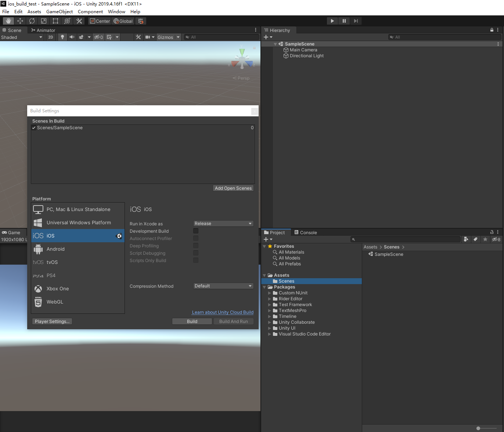Open component editor tools in Scene toolbar
The height and width of the screenshot is (432, 504).
click(138, 37)
